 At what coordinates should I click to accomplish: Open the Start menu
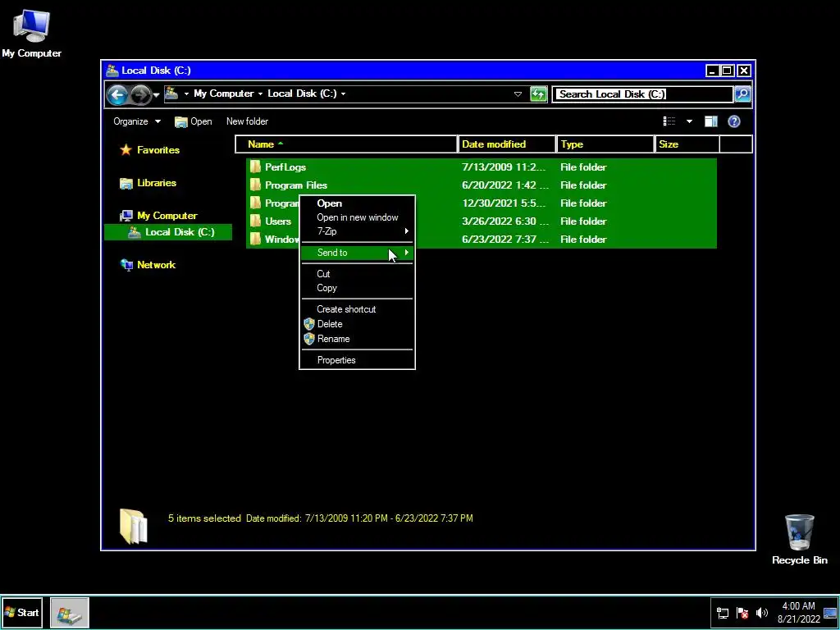22,612
